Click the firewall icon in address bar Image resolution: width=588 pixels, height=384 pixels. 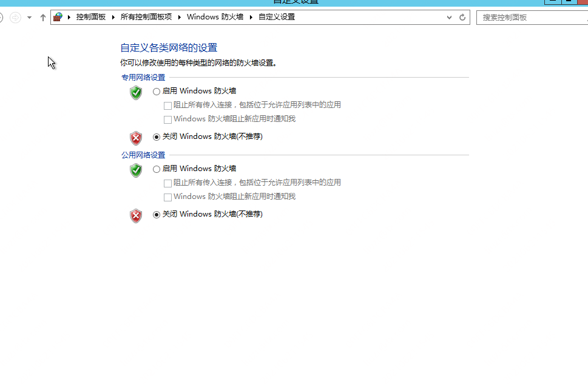click(58, 17)
